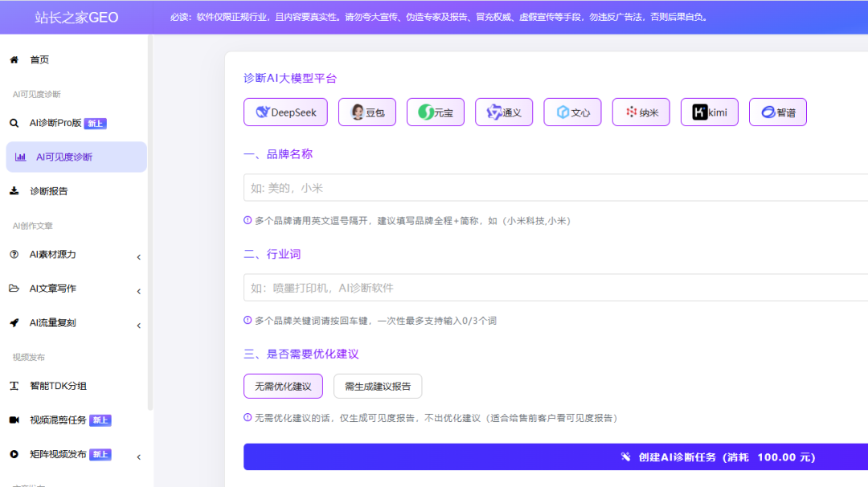Click the folder icon beside AI文章写作
Image resolution: width=868 pixels, height=487 pixels.
point(14,289)
